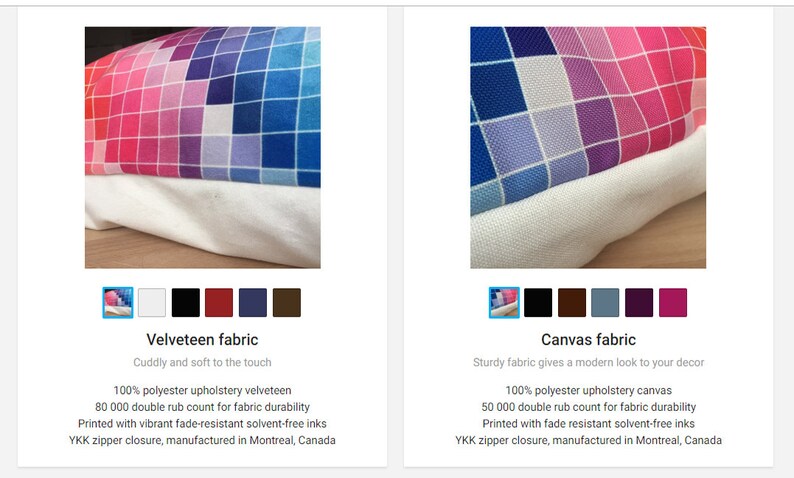The width and height of the screenshot is (794, 478).
Task: Choose the dark purple canvas swatch
Action: coord(639,303)
